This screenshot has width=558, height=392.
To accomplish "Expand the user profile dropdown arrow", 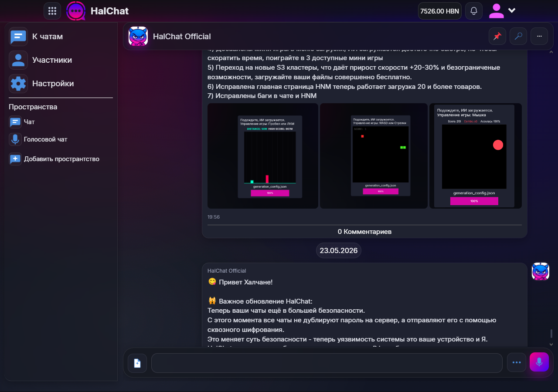I will tap(512, 10).
